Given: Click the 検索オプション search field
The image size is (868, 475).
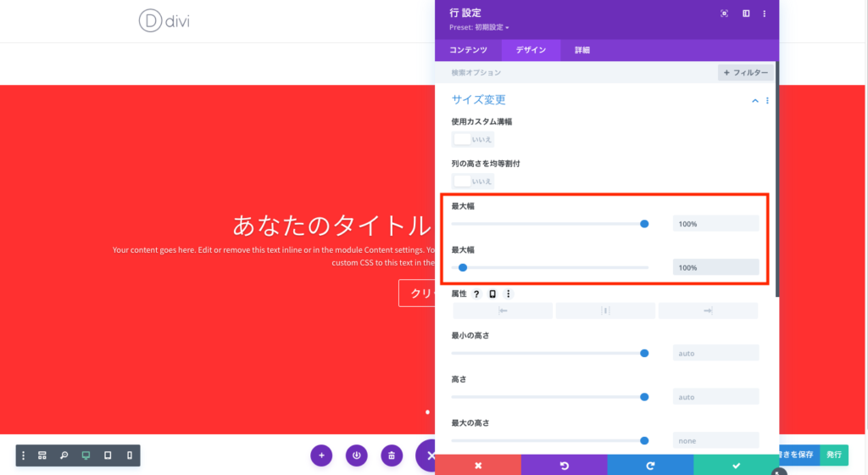Looking at the screenshot, I should click(576, 73).
